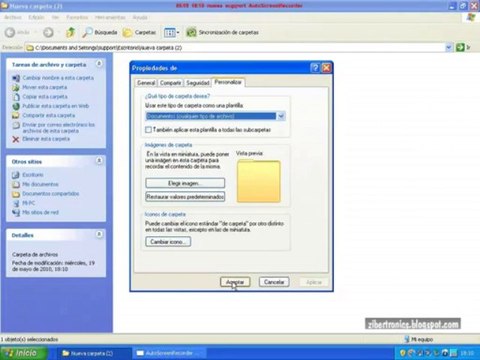The width and height of the screenshot is (480, 360).
Task: Click Aceptar in the properties dialog
Action: [x=235, y=282]
